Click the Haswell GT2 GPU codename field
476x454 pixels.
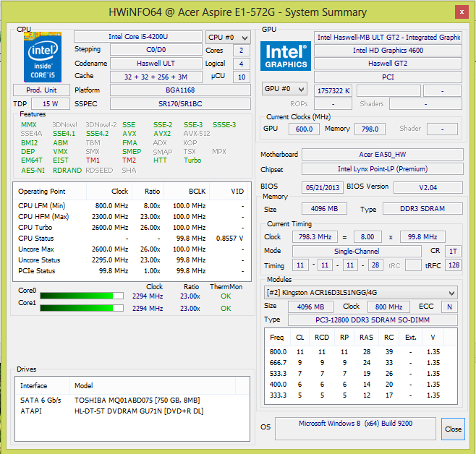pyautogui.click(x=388, y=64)
